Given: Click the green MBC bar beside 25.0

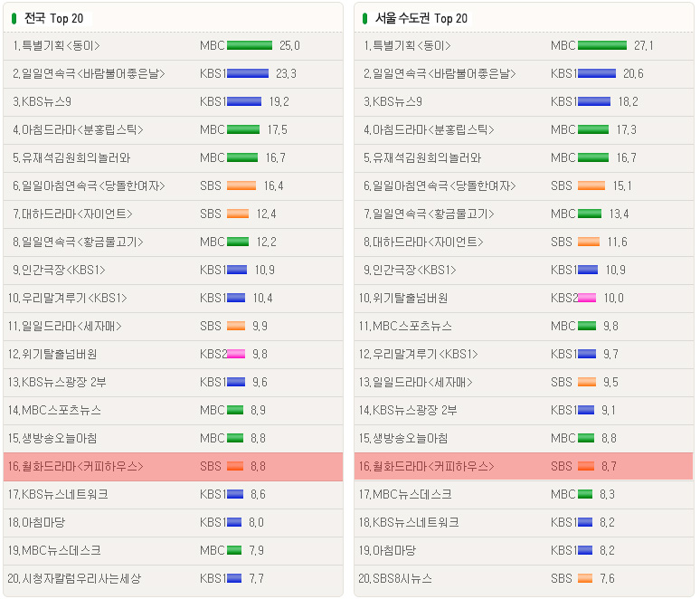Looking at the screenshot, I should click(x=250, y=45).
